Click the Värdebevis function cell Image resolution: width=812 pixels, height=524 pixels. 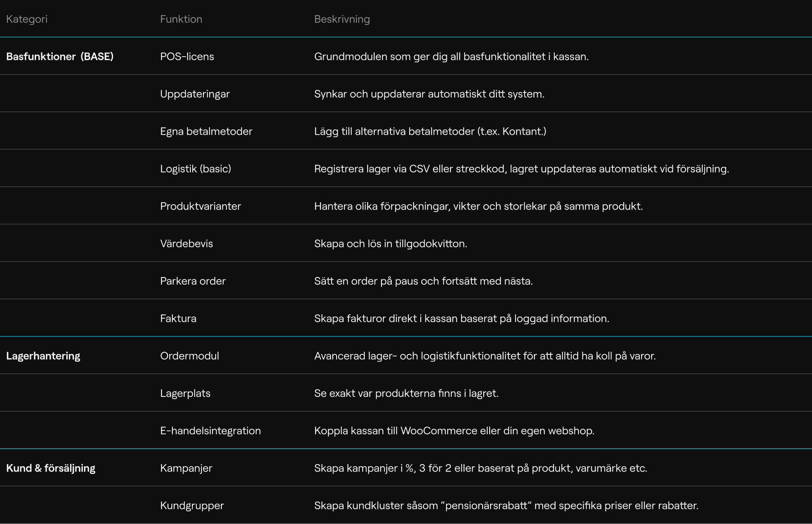pos(186,243)
